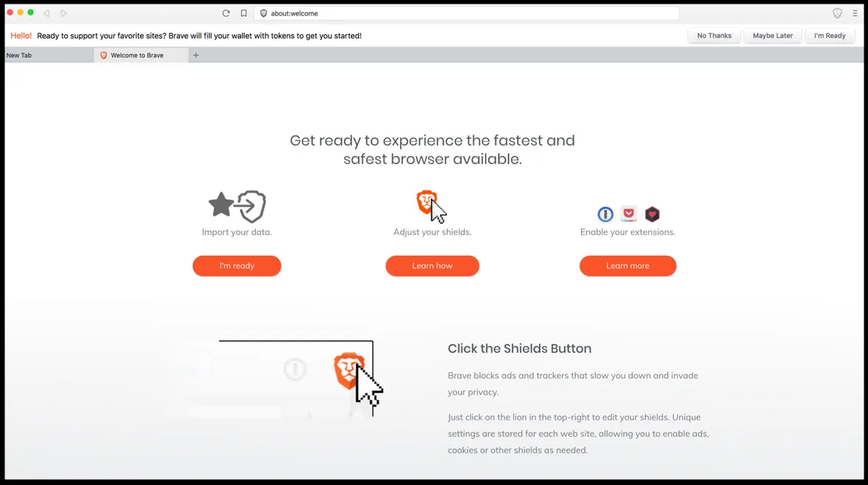Screen dimensions: 868x485
Task: Click the Adjust your shields lion icon
Action: click(x=431, y=206)
